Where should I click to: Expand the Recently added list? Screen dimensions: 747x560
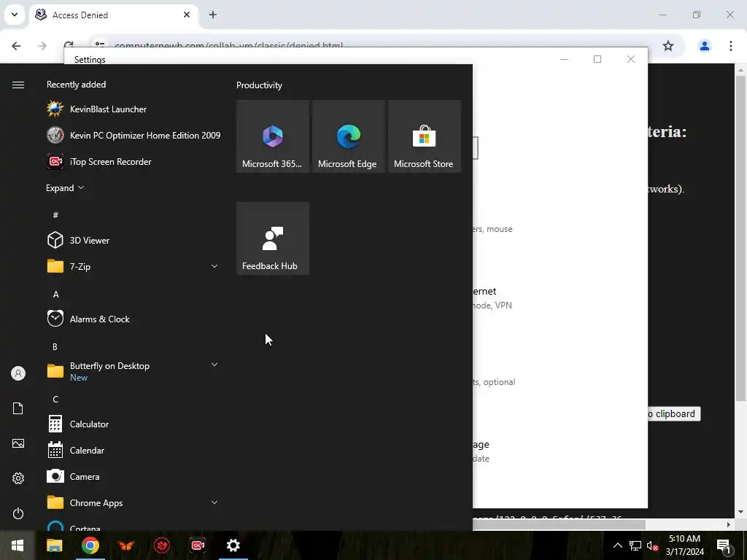click(65, 187)
